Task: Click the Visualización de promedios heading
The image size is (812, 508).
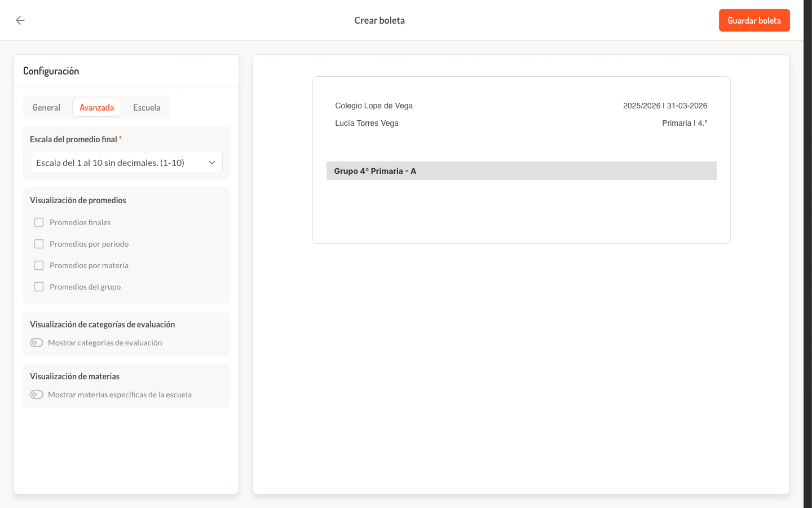Action: point(78,200)
